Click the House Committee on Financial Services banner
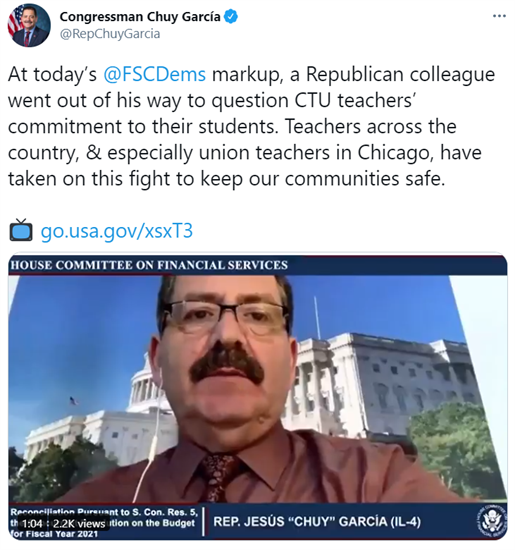The width and height of the screenshot is (515, 550). [149, 265]
